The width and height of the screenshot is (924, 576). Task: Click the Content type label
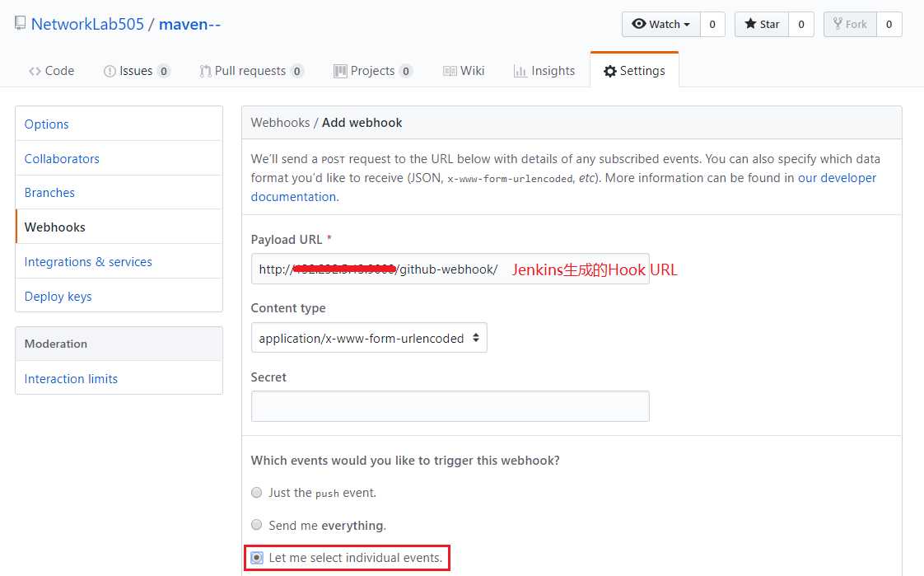point(288,307)
